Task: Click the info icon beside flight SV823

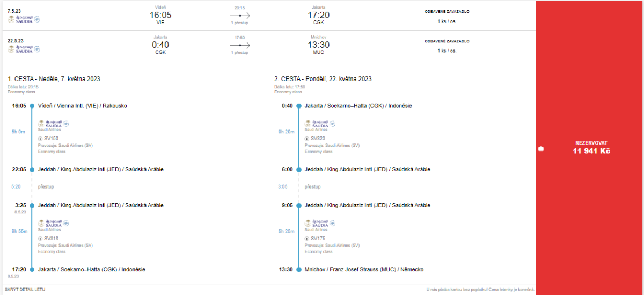Action: [x=307, y=138]
